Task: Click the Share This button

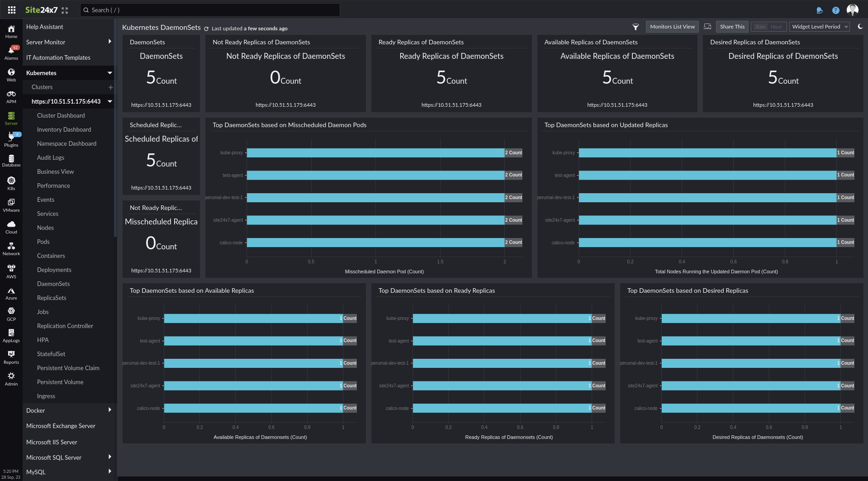Action: tap(732, 26)
